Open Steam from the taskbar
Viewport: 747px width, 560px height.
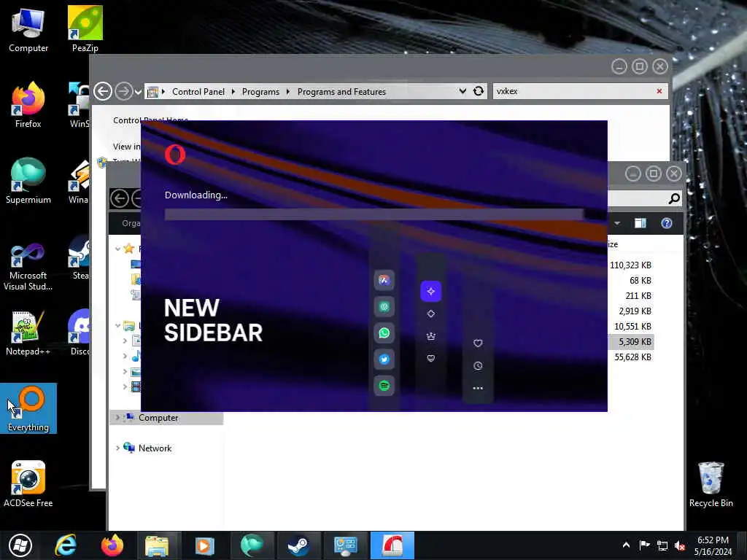tap(298, 545)
